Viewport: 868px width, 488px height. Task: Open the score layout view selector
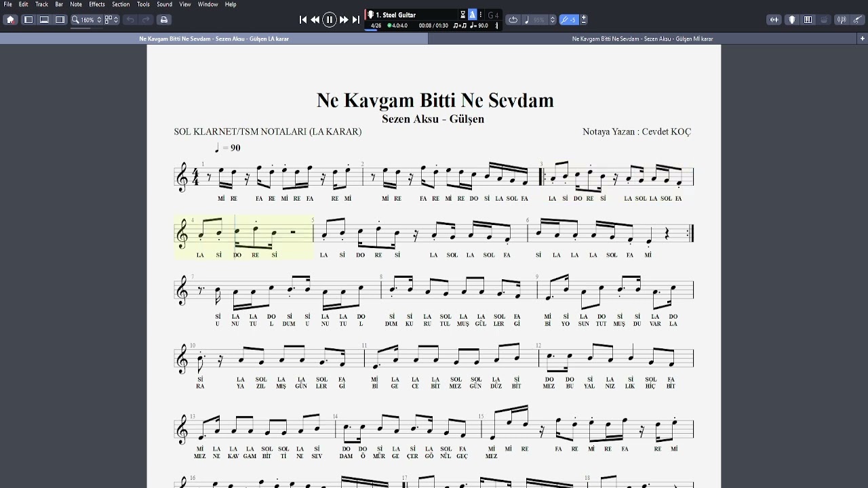(x=111, y=20)
